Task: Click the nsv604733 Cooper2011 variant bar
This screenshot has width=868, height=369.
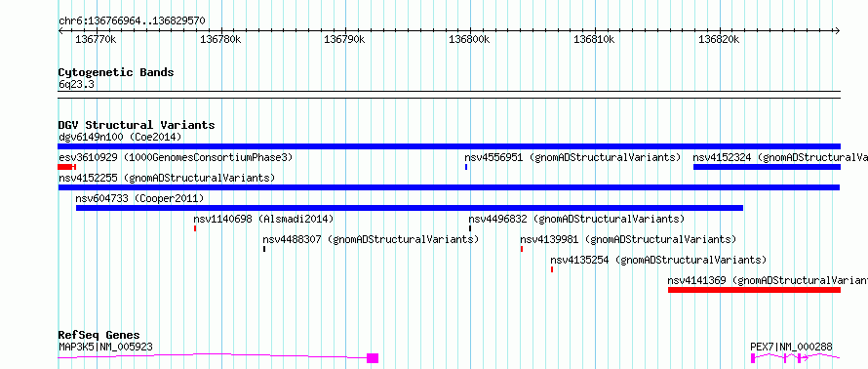Action: (409, 208)
